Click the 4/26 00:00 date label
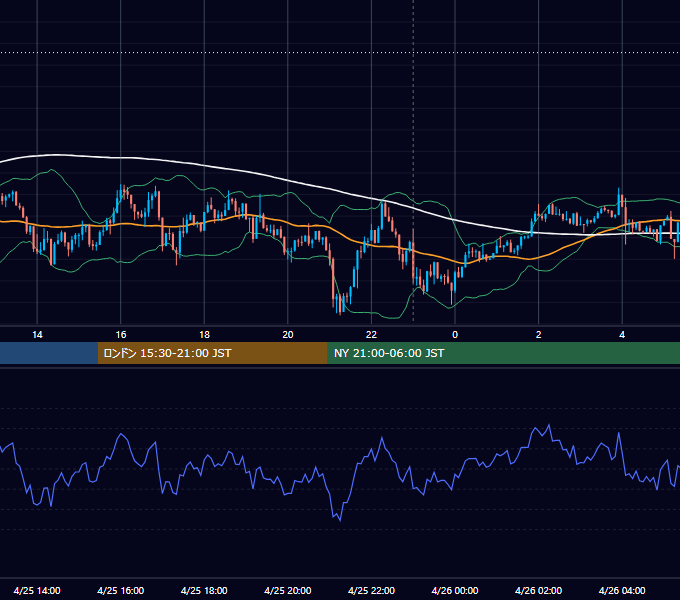680x600 pixels. pyautogui.click(x=455, y=590)
